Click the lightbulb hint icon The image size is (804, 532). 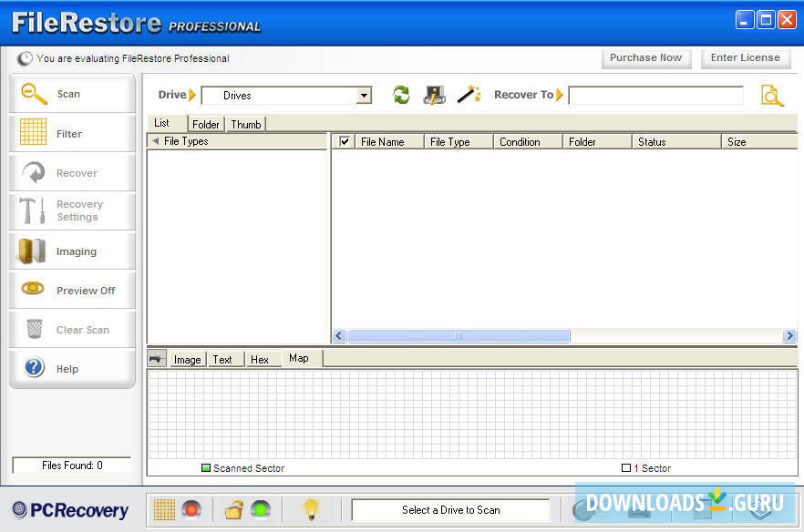point(313,509)
